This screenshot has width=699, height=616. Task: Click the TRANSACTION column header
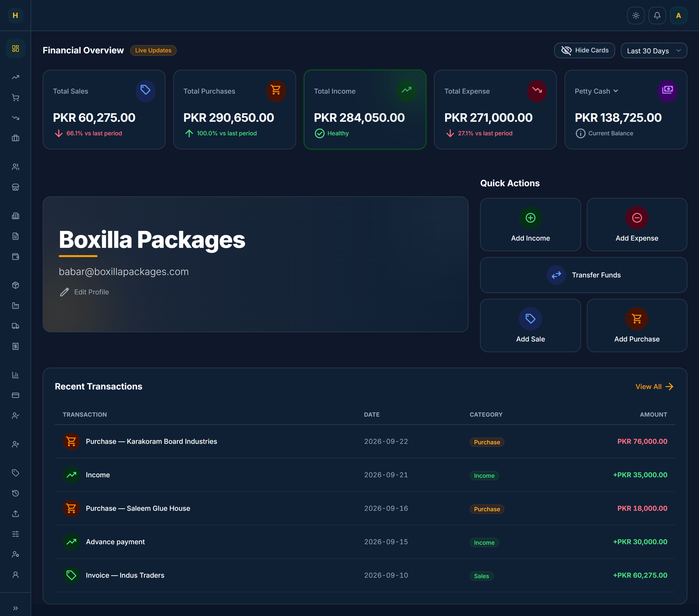click(85, 414)
